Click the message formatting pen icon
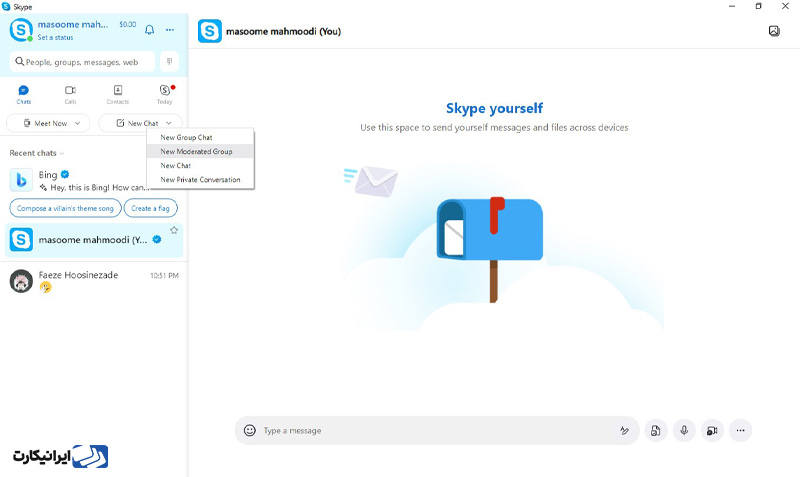 (x=624, y=431)
